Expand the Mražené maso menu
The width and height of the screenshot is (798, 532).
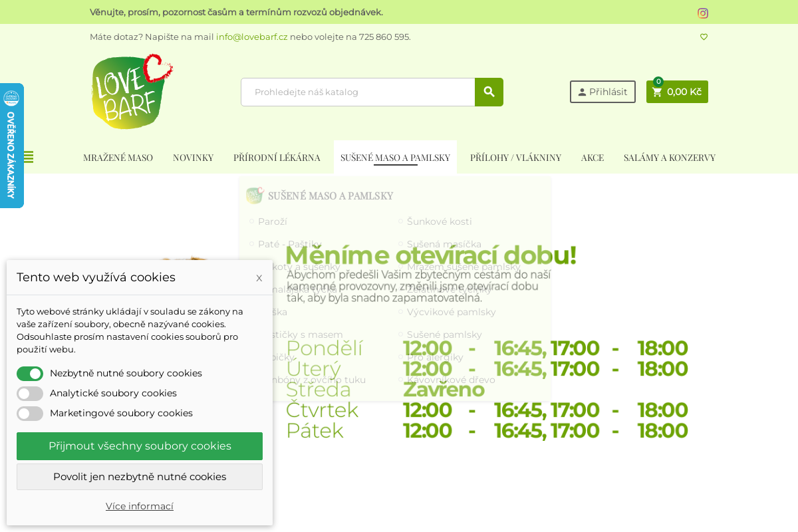[x=118, y=158]
